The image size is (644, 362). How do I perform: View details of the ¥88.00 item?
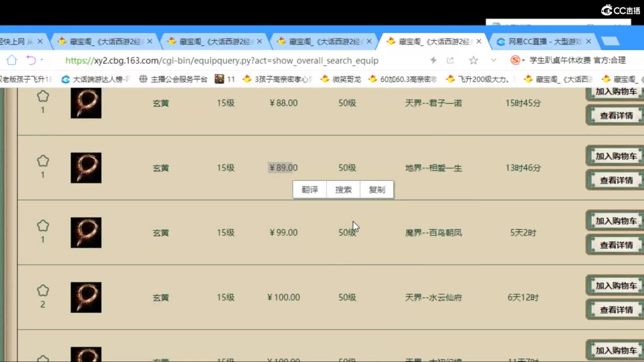click(616, 116)
